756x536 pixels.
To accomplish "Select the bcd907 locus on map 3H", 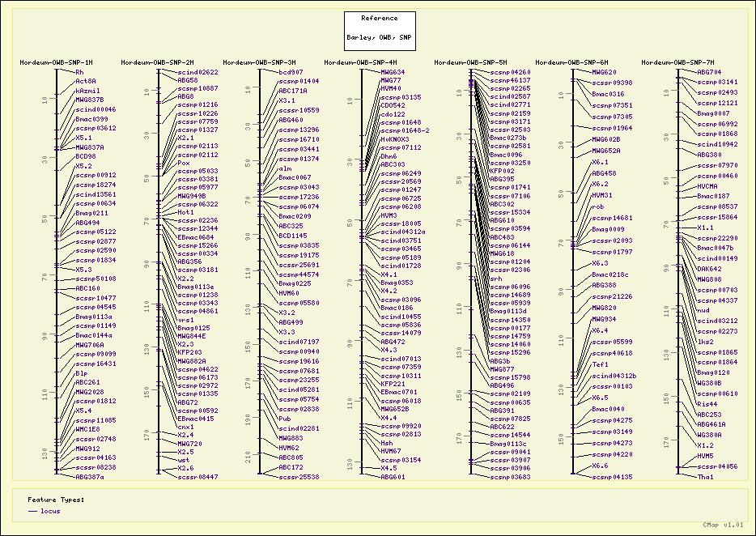I will click(x=291, y=71).
